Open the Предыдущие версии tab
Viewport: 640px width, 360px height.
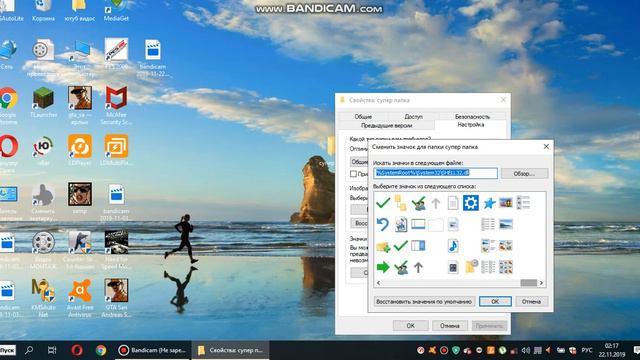387,125
